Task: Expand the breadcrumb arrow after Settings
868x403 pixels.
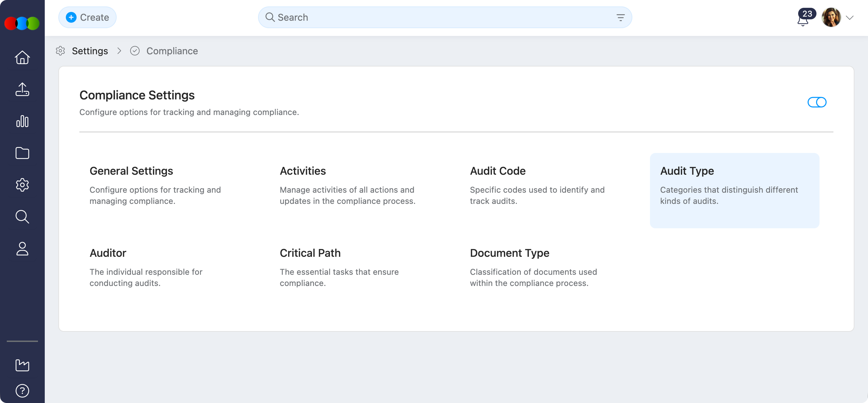Action: (119, 51)
